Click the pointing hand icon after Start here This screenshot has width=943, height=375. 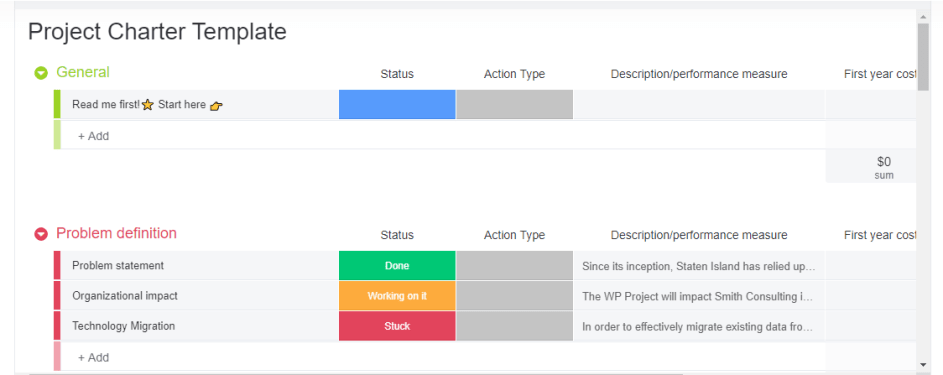point(217,106)
